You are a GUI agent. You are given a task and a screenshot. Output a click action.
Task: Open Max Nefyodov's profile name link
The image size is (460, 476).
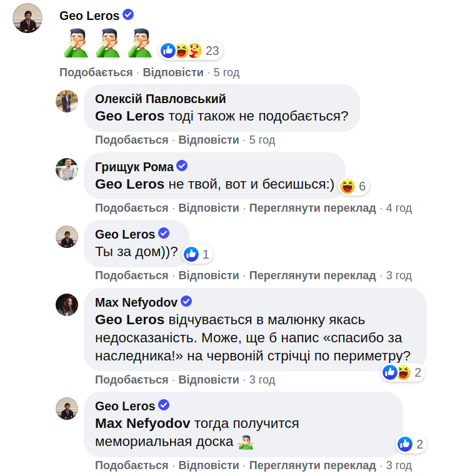[x=137, y=302]
